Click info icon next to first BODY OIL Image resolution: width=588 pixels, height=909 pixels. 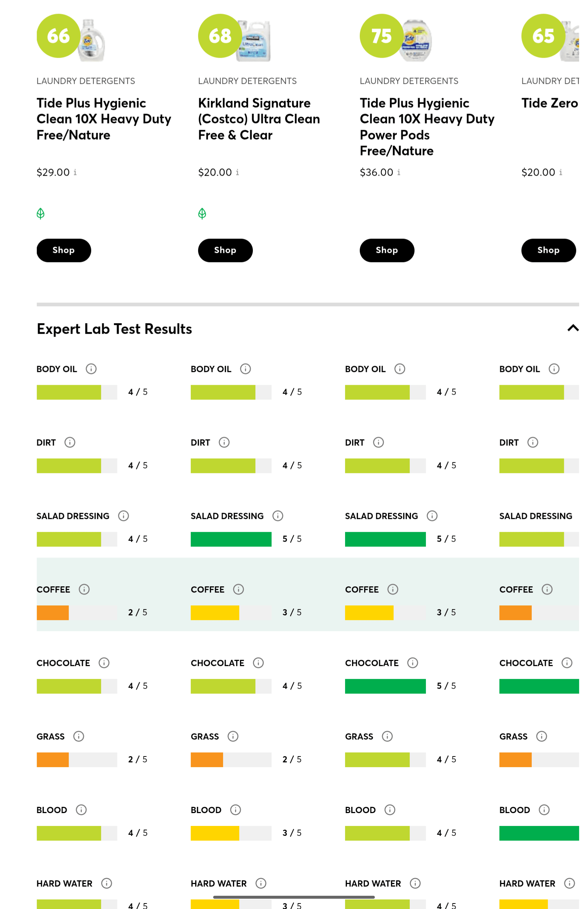[91, 369]
